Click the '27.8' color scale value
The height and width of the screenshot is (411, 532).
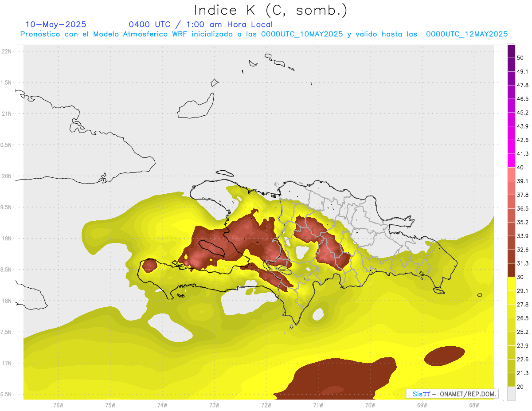tap(522, 305)
